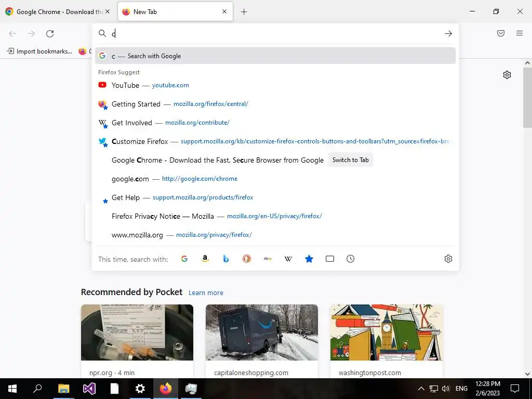The width and height of the screenshot is (532, 399).
Task: Open Get Involved contribute suggestion
Action: [x=275, y=123]
